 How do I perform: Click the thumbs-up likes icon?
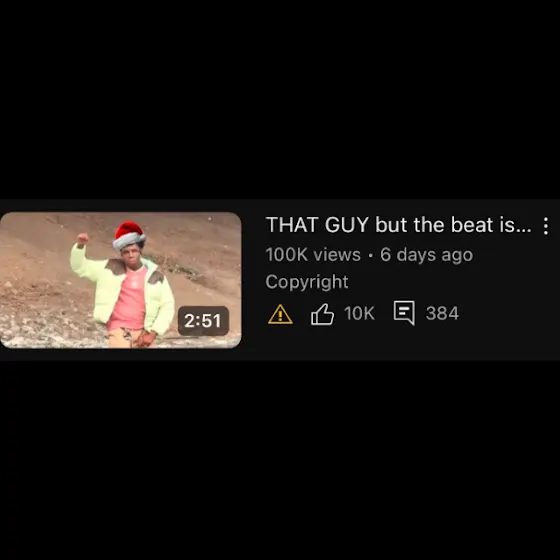point(322,314)
